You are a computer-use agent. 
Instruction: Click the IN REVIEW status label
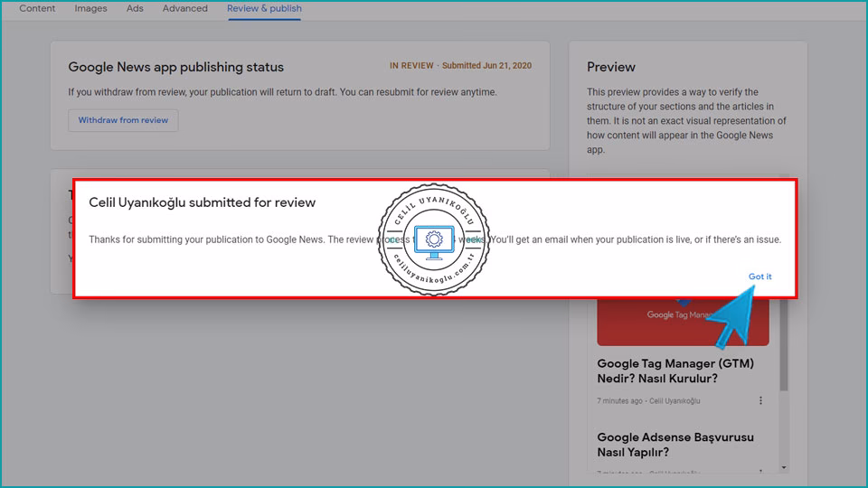pos(411,66)
